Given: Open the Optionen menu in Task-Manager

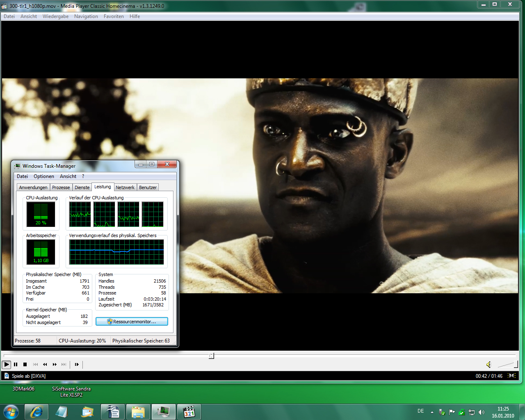Looking at the screenshot, I should (x=44, y=176).
